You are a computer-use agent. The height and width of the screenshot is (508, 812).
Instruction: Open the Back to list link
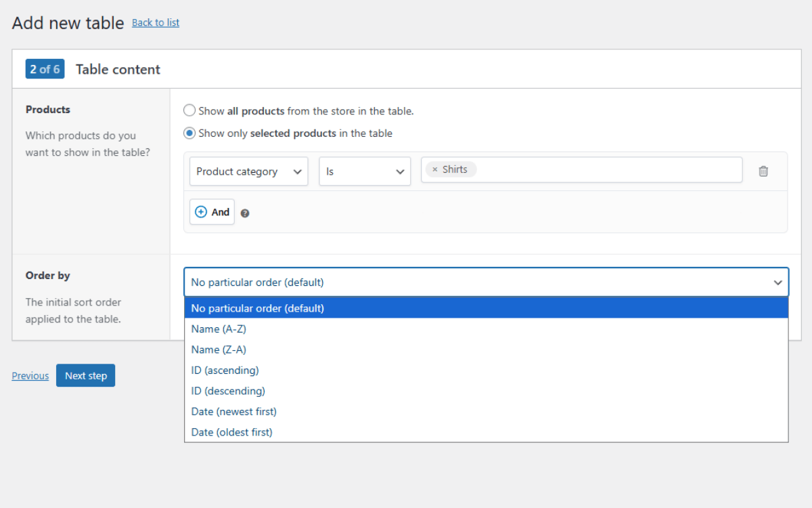(155, 22)
